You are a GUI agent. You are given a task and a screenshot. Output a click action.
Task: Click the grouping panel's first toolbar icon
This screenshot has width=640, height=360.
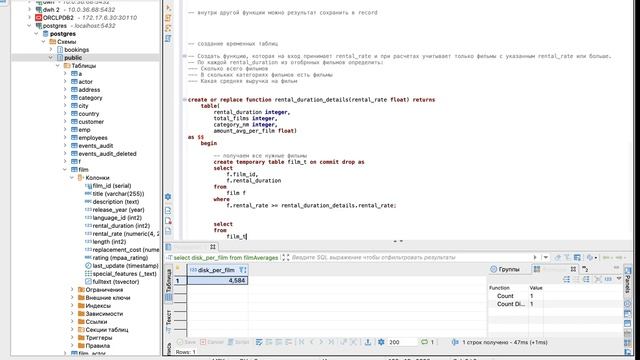click(x=567, y=279)
